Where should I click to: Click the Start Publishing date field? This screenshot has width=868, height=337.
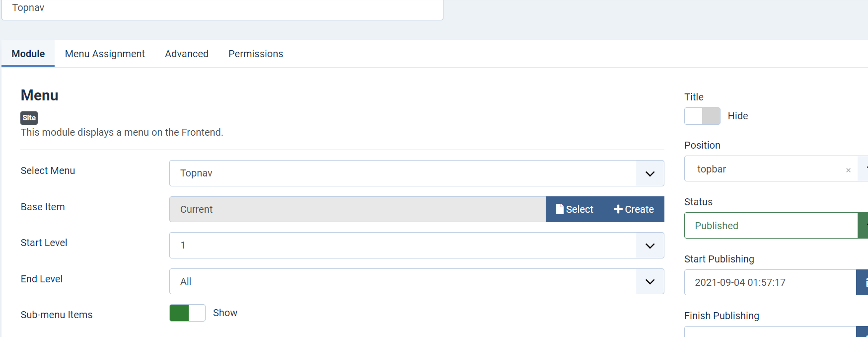coord(770,282)
